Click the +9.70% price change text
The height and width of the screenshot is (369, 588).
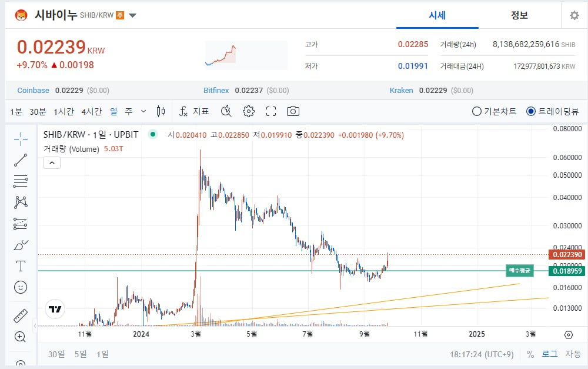point(32,65)
